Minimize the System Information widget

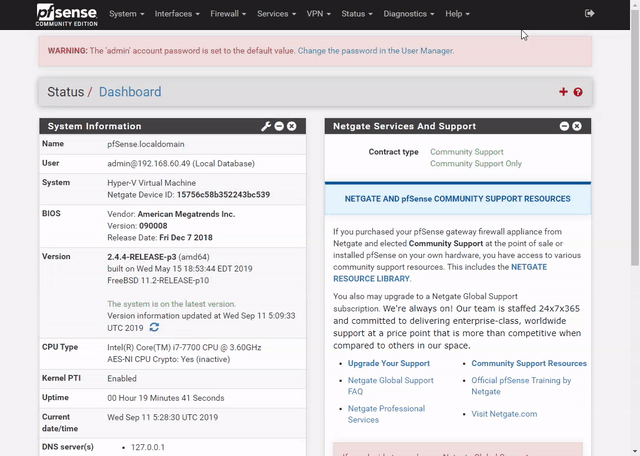coord(279,126)
